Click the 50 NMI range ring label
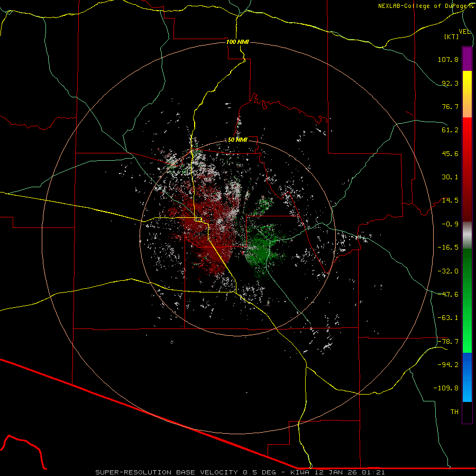 (x=237, y=140)
